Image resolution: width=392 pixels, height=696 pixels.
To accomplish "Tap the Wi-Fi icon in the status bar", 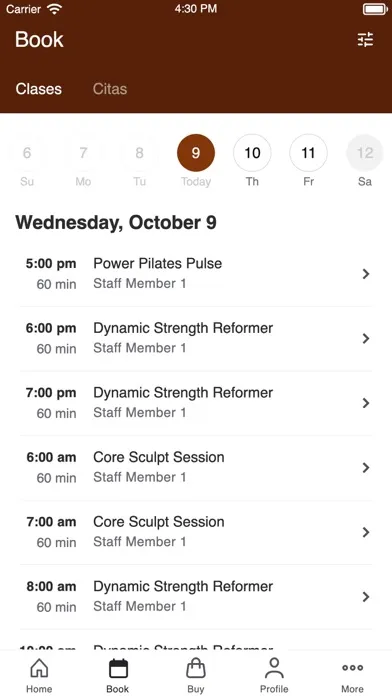I will pyautogui.click(x=55, y=9).
